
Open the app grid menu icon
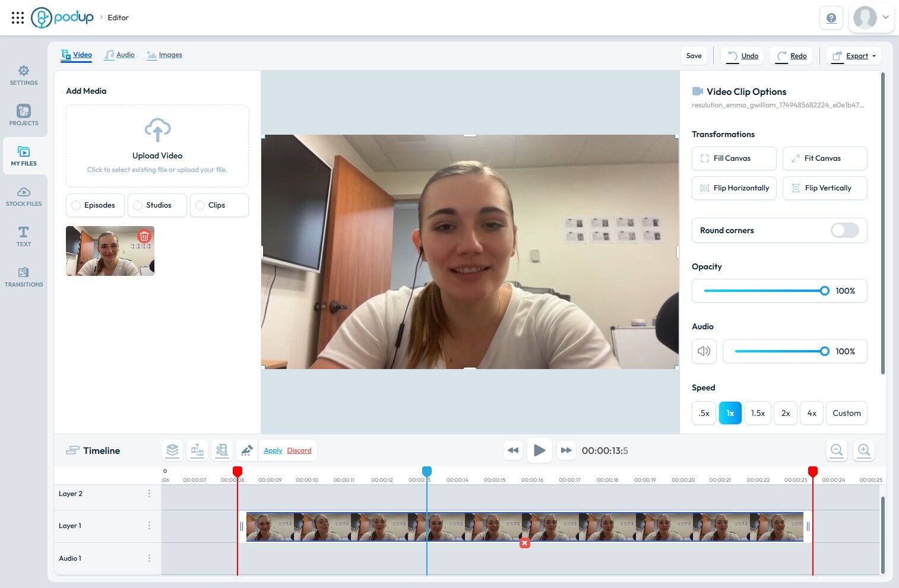[x=18, y=18]
